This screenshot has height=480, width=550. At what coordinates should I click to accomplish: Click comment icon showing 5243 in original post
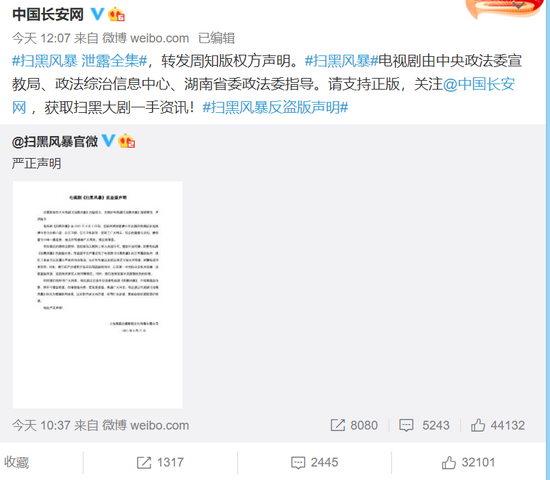pyautogui.click(x=406, y=425)
